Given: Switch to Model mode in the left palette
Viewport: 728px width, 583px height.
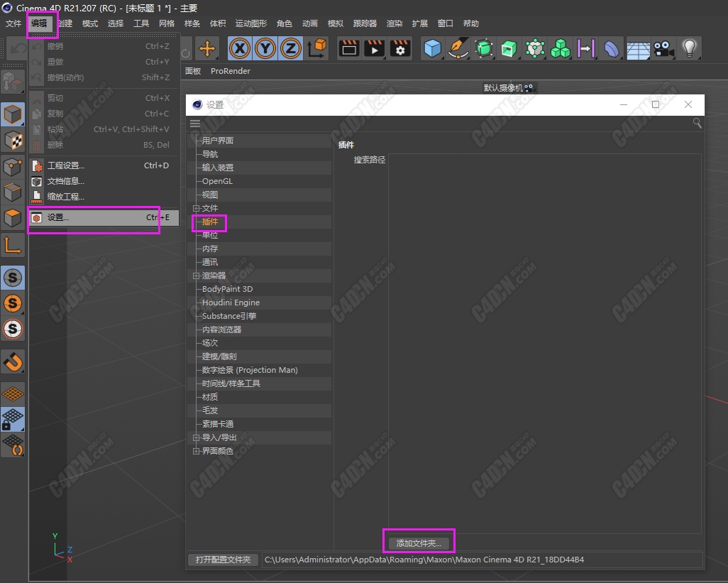Looking at the screenshot, I should click(13, 114).
